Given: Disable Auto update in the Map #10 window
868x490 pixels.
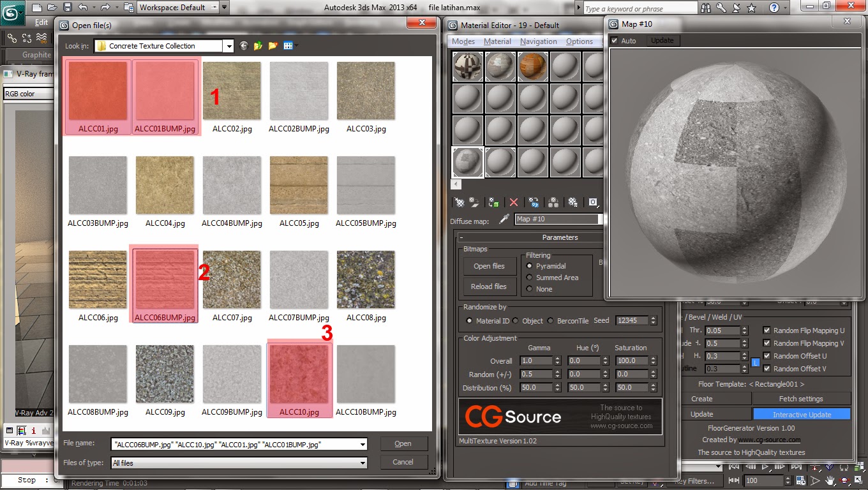Looking at the screenshot, I should 615,40.
